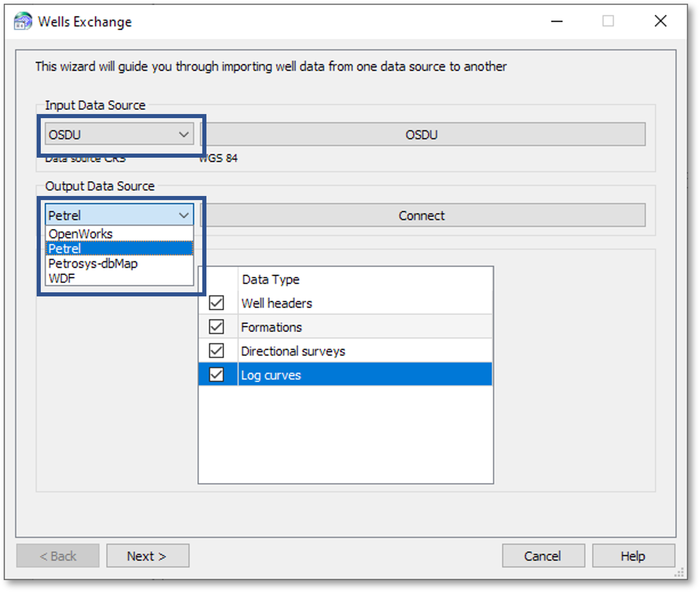Disable the Log curves checkbox

[x=216, y=375]
